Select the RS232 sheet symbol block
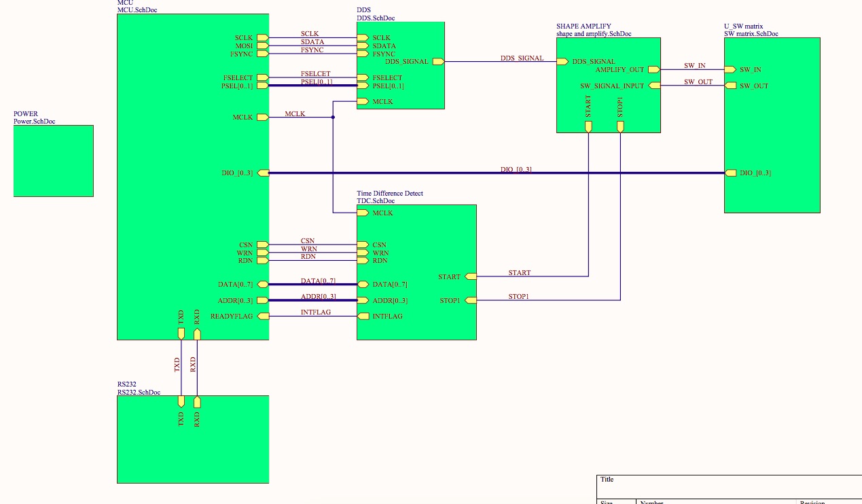The width and height of the screenshot is (862, 504). tap(193, 439)
